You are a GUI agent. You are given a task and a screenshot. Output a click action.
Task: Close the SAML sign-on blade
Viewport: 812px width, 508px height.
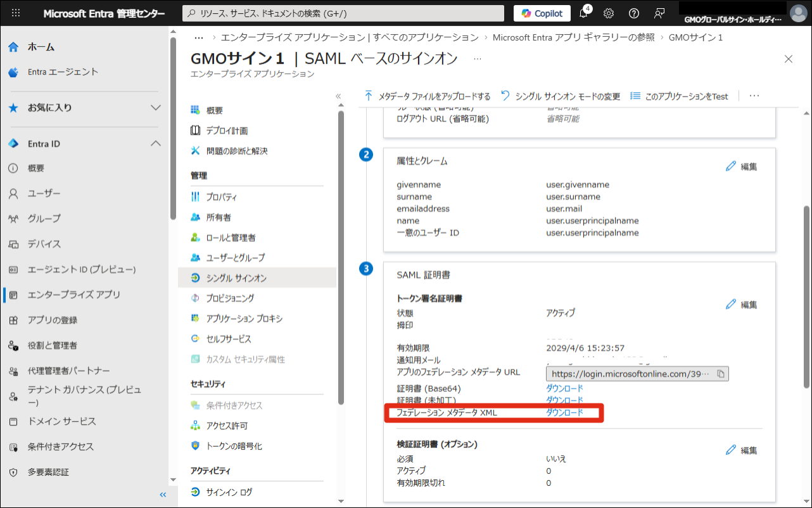coord(789,59)
